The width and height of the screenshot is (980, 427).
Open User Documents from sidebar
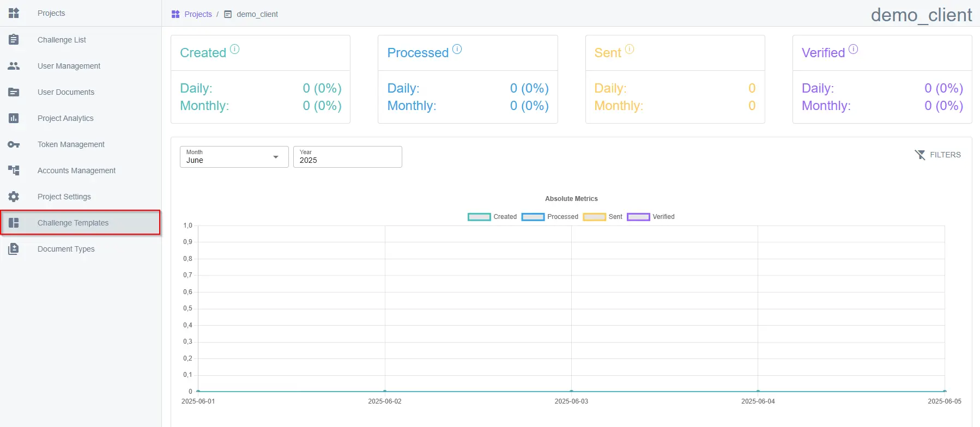click(66, 92)
